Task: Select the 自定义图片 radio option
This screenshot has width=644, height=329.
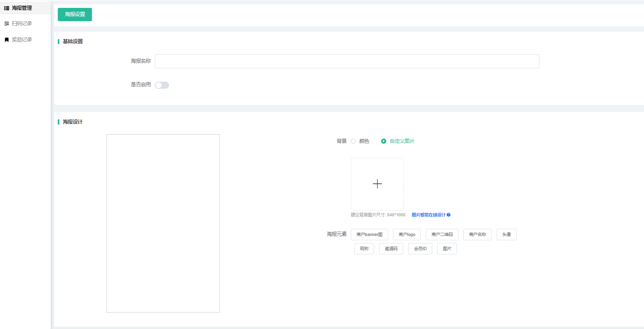Action: [383, 141]
